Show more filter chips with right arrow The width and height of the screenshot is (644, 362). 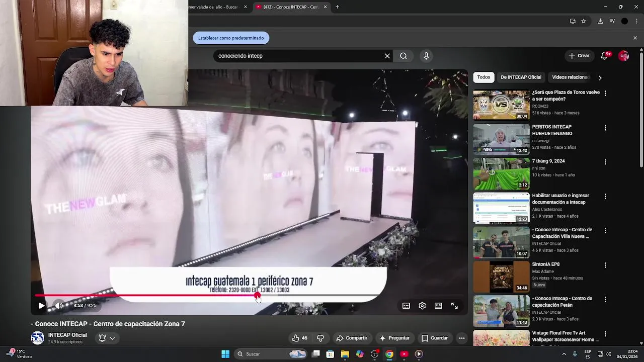pos(600,78)
